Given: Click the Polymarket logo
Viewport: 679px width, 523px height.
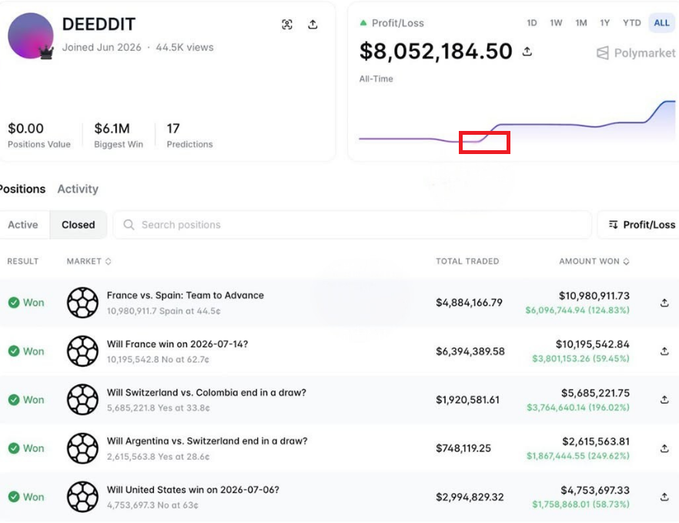Looking at the screenshot, I should (636, 53).
